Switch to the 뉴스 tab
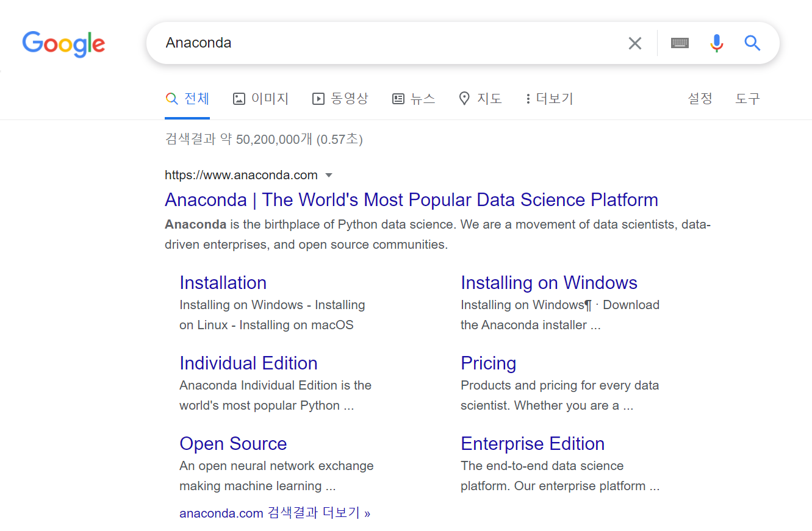This screenshot has width=812, height=531. click(414, 99)
